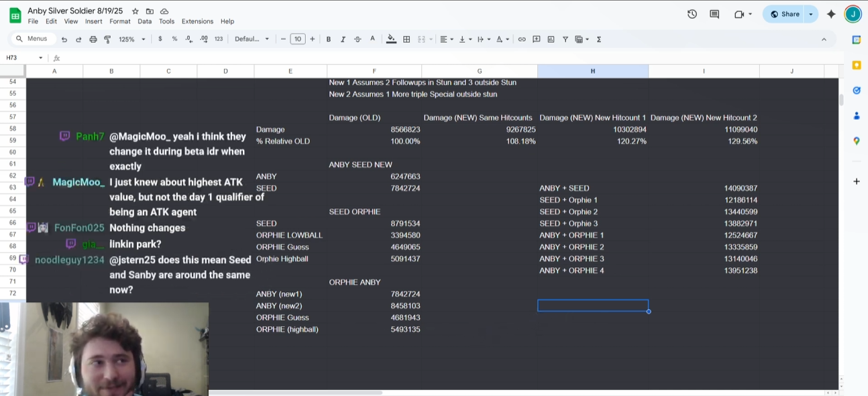Select column H header

(593, 71)
